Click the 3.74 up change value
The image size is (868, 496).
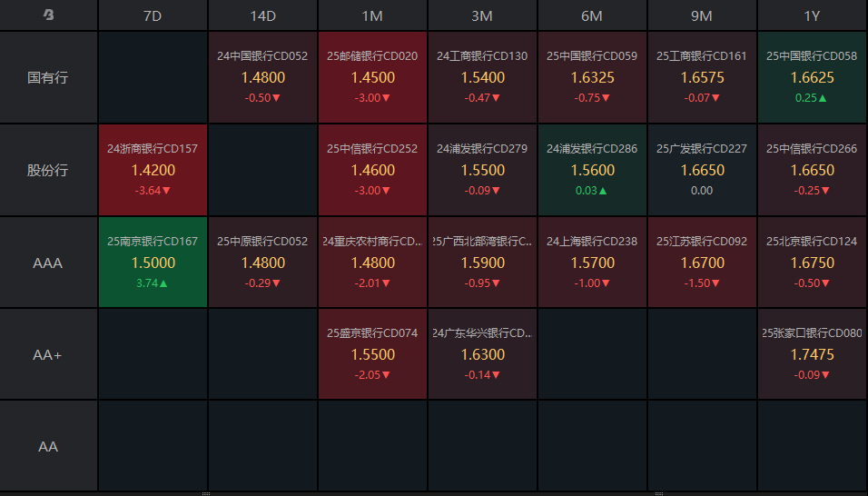[152, 283]
